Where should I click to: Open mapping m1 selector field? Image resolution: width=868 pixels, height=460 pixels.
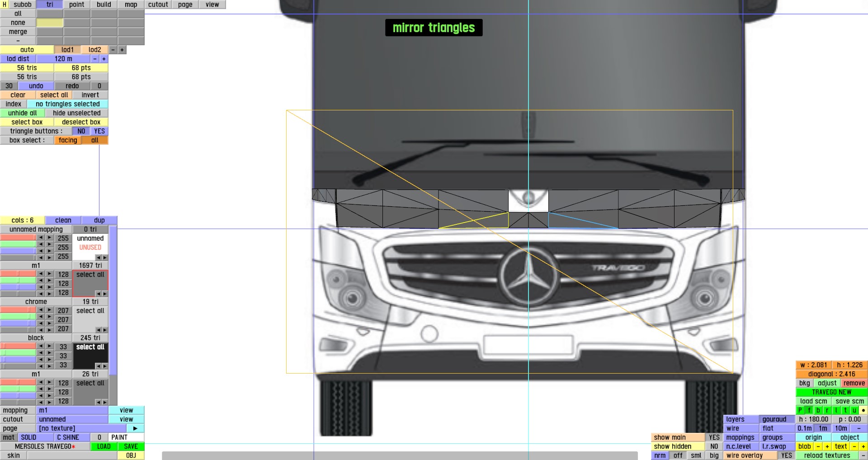click(72, 410)
